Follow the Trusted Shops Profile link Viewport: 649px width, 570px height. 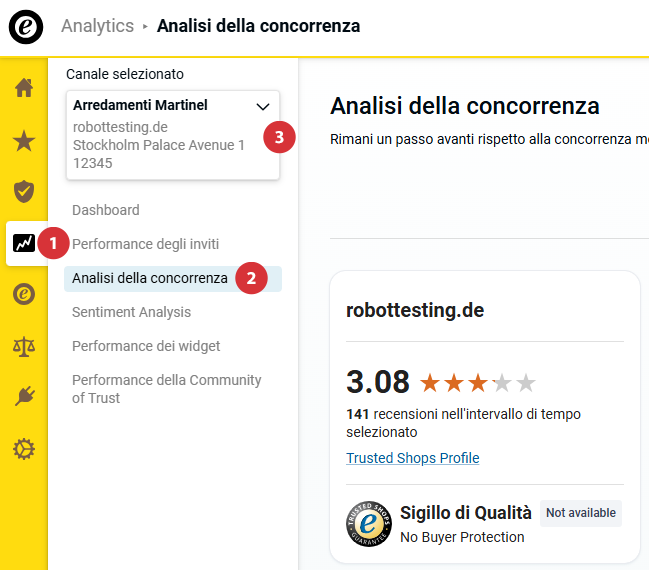[413, 458]
